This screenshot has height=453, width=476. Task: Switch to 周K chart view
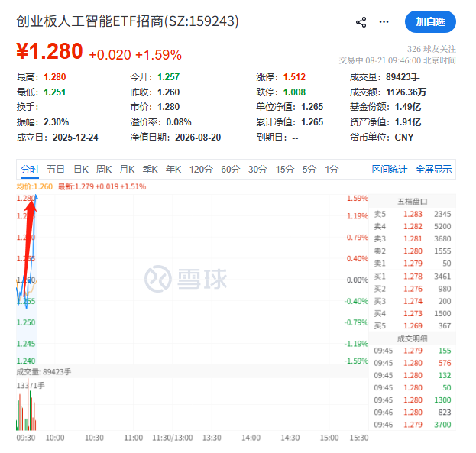(104, 169)
